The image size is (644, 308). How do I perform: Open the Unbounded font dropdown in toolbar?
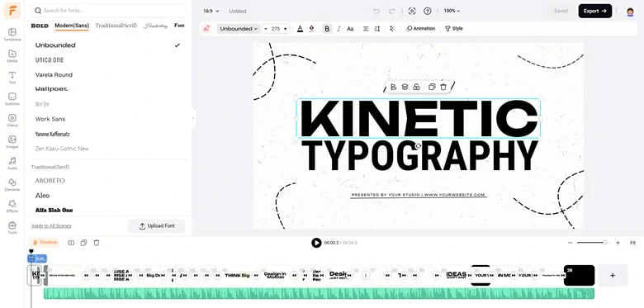click(x=239, y=29)
